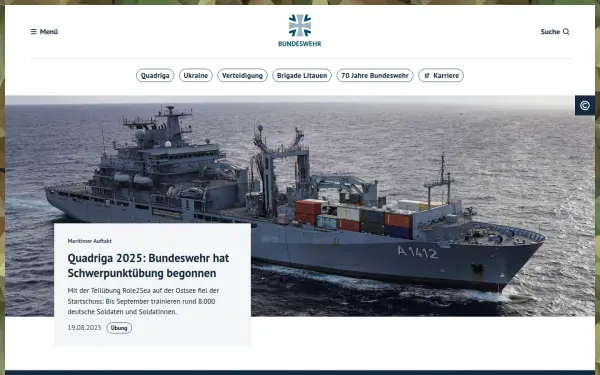Screen dimensions: 600x375
Task: Click the article teaser text about Role2Sea
Action: (143, 301)
